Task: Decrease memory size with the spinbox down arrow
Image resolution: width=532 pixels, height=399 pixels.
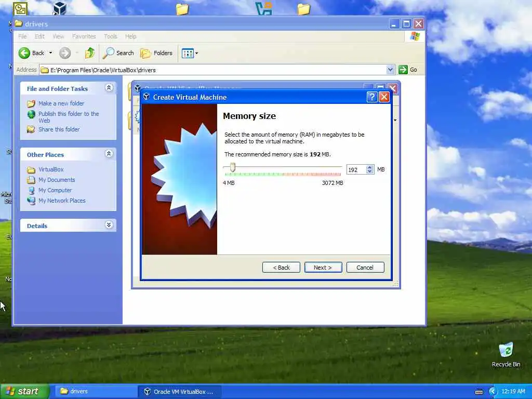Action: pyautogui.click(x=370, y=172)
